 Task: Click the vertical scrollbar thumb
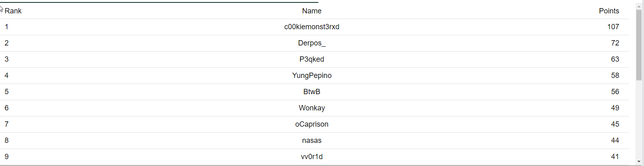[639, 45]
